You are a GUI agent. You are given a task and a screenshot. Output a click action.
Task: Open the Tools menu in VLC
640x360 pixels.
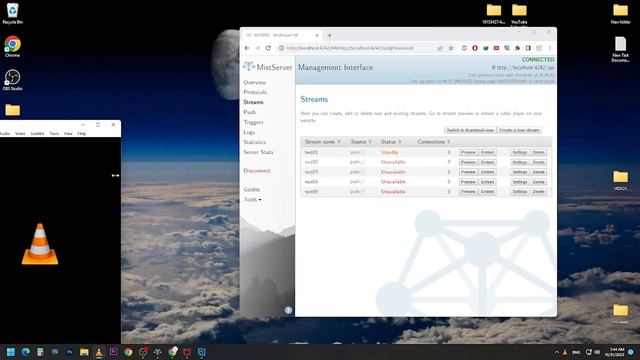click(x=54, y=133)
